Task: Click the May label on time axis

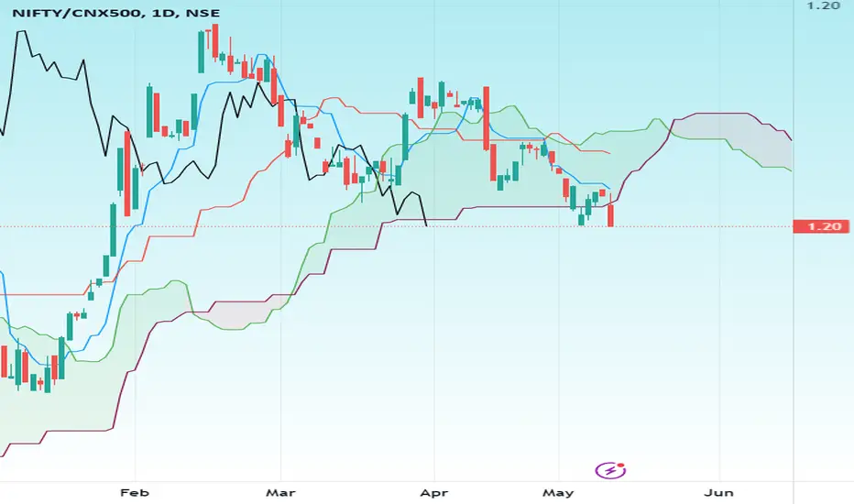Action: click(558, 493)
